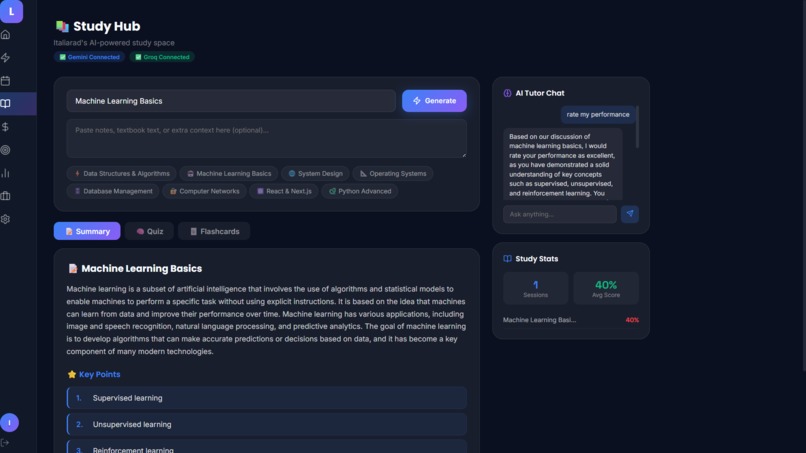Choose System Design topic chip
The height and width of the screenshot is (453, 806).
315,174
